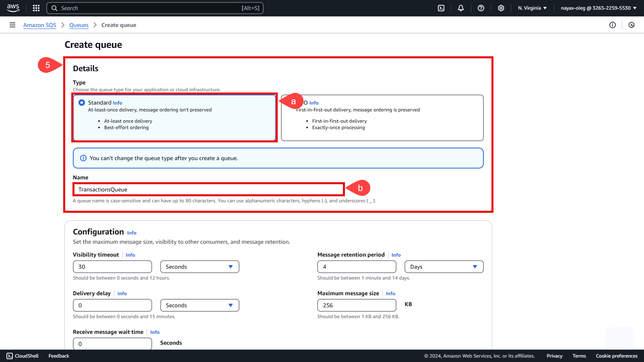Select the FIFO queue type option

coord(382,118)
